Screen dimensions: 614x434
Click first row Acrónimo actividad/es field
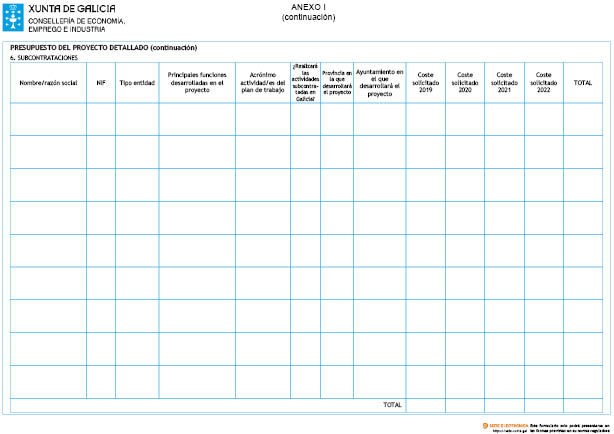[x=263, y=119]
